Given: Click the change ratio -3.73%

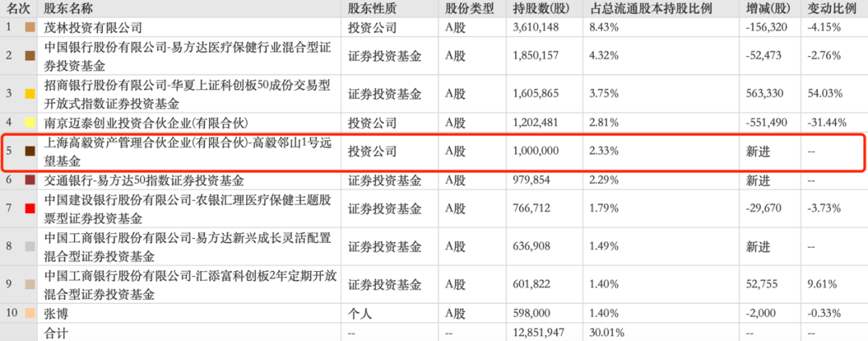Looking at the screenshot, I should 823,208.
